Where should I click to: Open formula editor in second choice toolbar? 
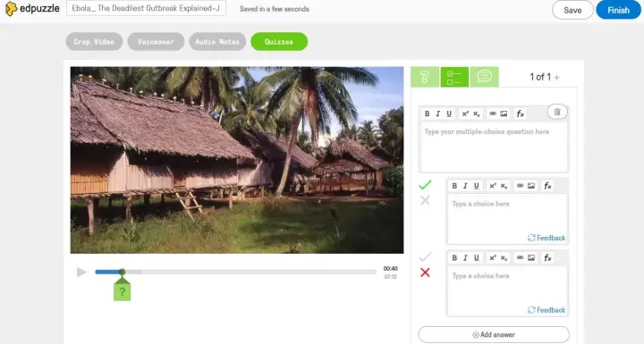(547, 258)
